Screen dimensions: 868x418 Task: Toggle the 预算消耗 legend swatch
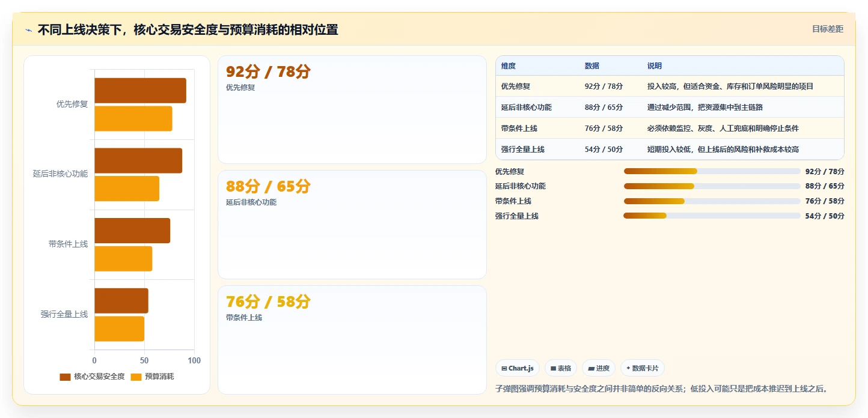coord(136,377)
